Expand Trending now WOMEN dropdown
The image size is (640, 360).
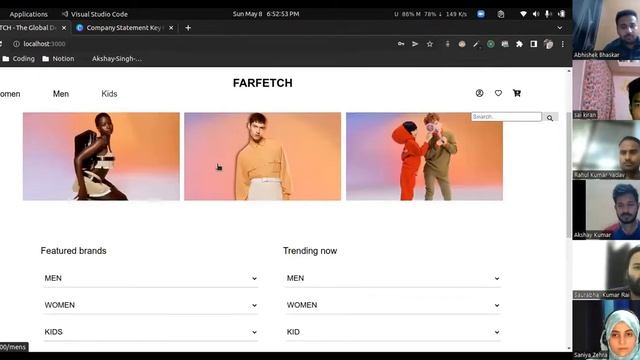coord(392,305)
